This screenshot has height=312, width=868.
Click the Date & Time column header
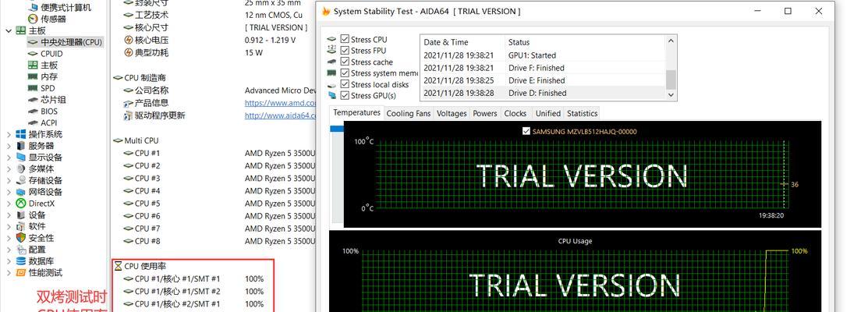click(462, 42)
